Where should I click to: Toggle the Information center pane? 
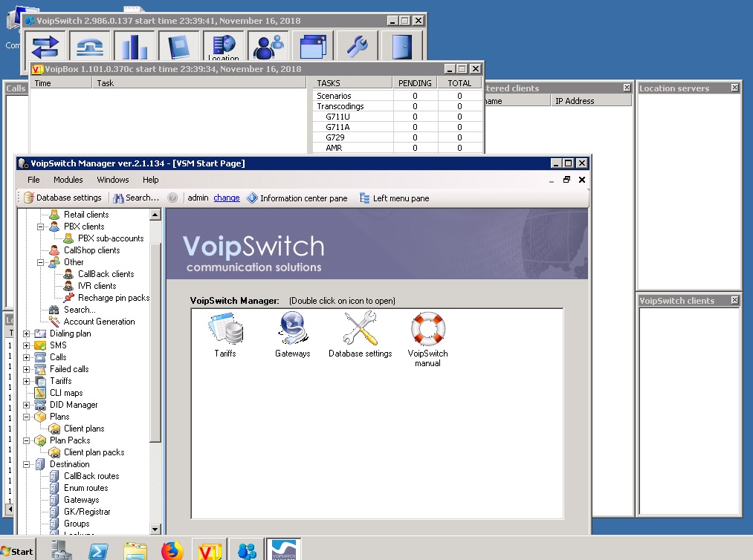pyautogui.click(x=297, y=198)
